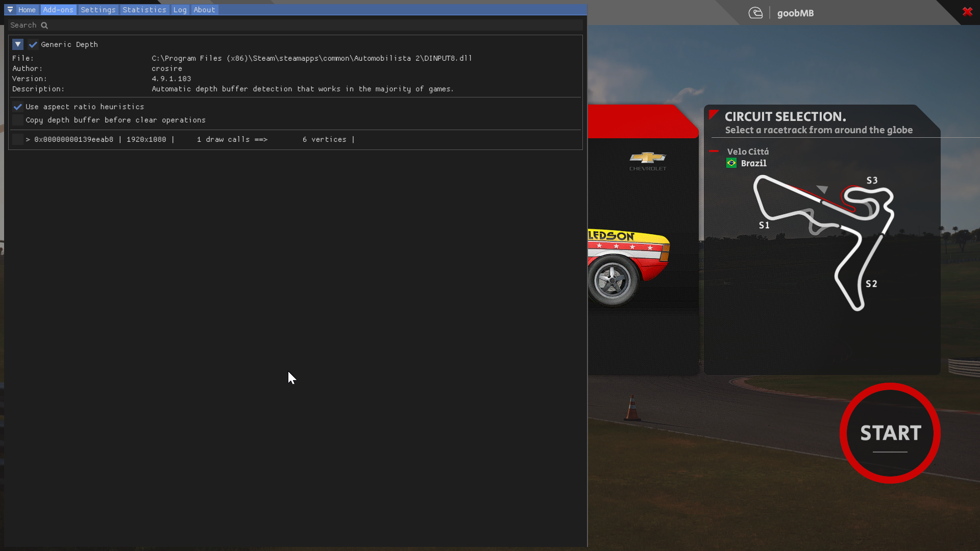Switch to the Home tab
This screenshot has width=980, height=551.
[x=27, y=10]
